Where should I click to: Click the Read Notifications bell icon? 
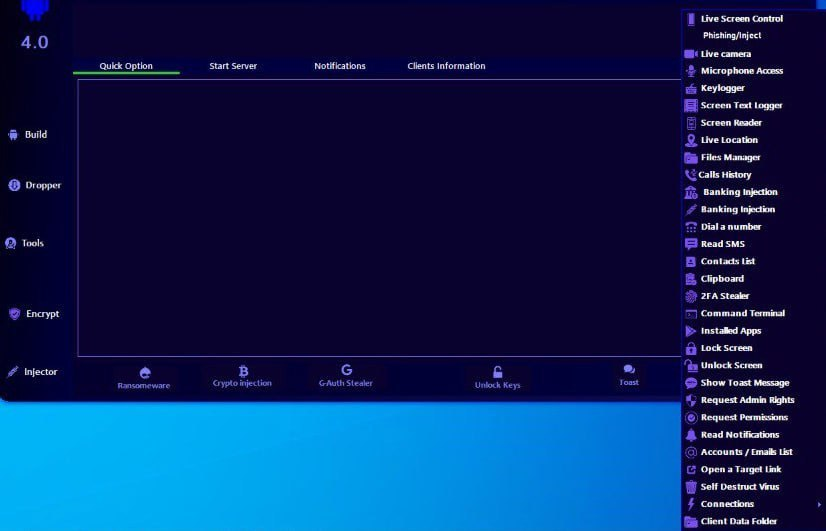691,435
